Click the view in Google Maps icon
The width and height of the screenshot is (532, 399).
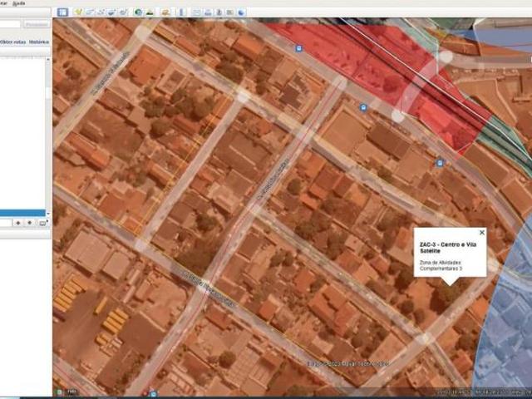coord(230,12)
